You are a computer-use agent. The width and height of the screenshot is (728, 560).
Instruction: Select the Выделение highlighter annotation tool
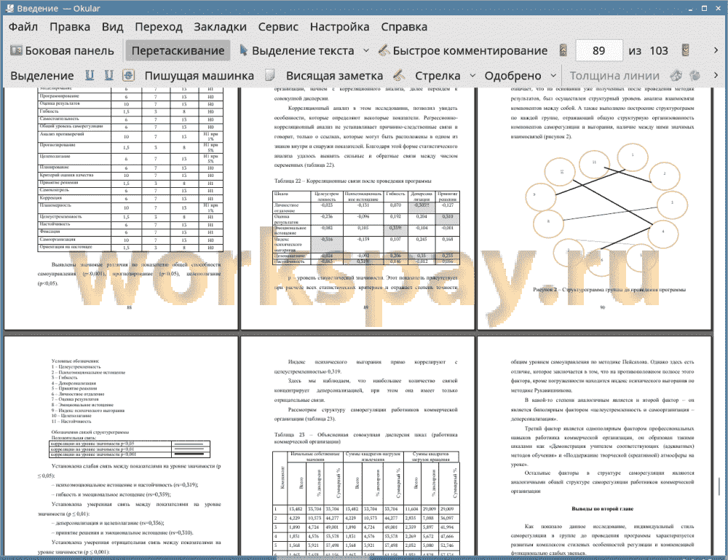tap(42, 76)
